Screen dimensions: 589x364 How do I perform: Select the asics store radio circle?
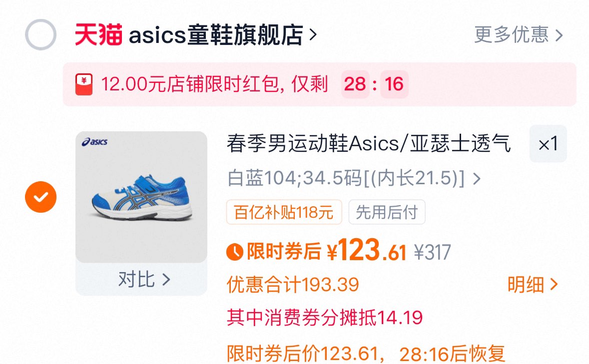pos(40,34)
